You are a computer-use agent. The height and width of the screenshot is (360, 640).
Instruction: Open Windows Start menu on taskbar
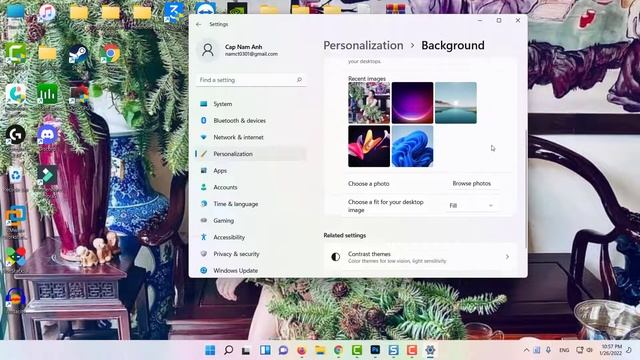(210, 350)
